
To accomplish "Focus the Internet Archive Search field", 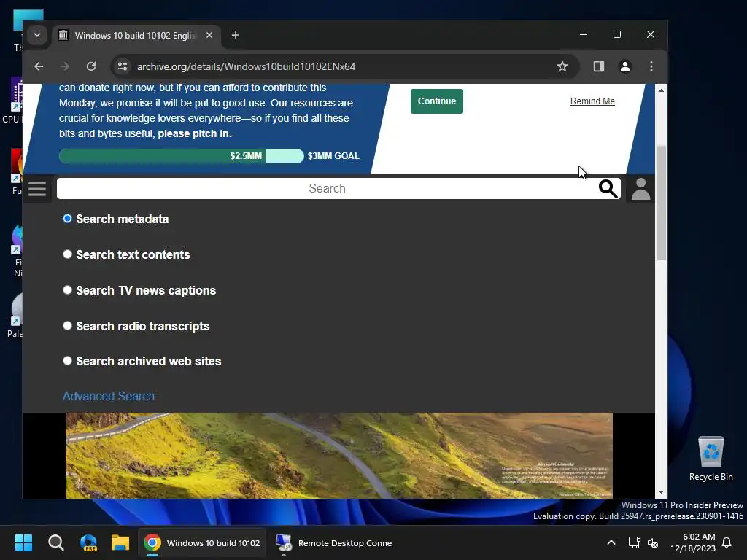I will tap(327, 189).
